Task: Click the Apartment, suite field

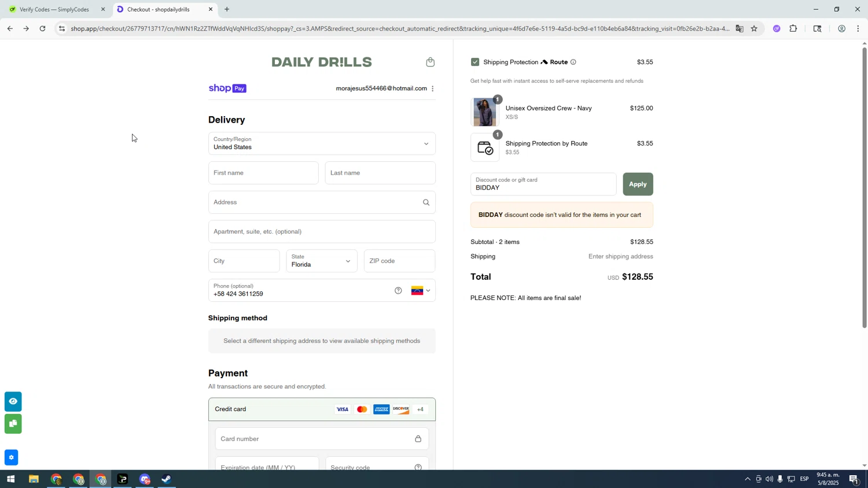Action: [322, 231]
